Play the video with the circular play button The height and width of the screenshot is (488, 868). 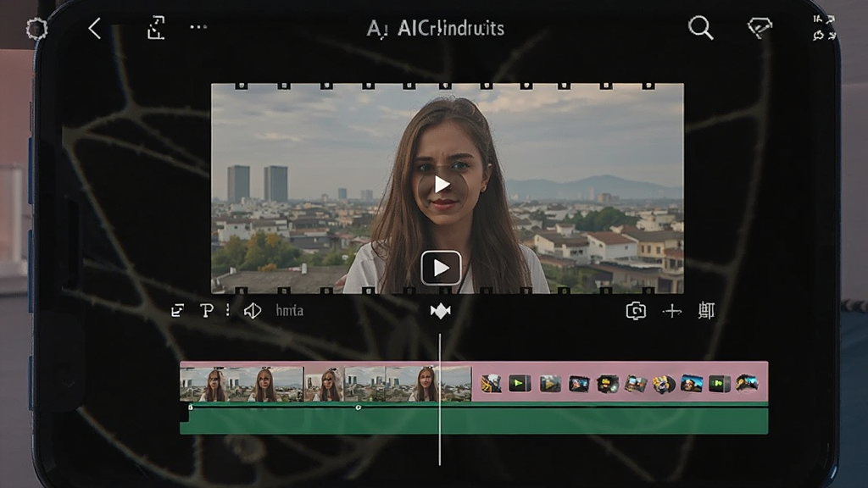[x=442, y=185]
